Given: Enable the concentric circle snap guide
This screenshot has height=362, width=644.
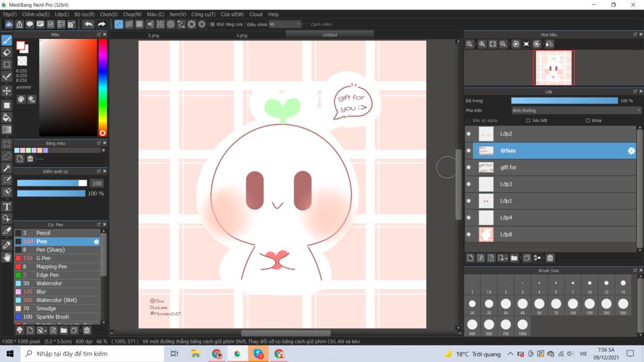Looking at the screenshot, I should 171,25.
